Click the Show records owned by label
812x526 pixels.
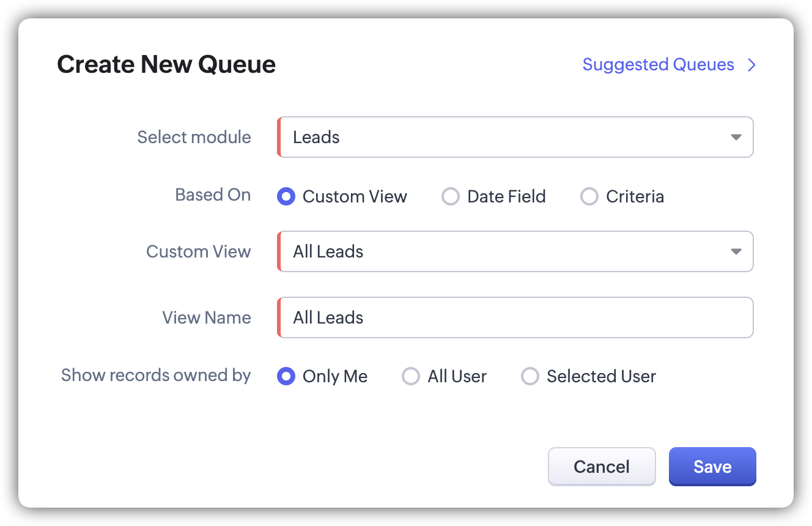click(156, 375)
